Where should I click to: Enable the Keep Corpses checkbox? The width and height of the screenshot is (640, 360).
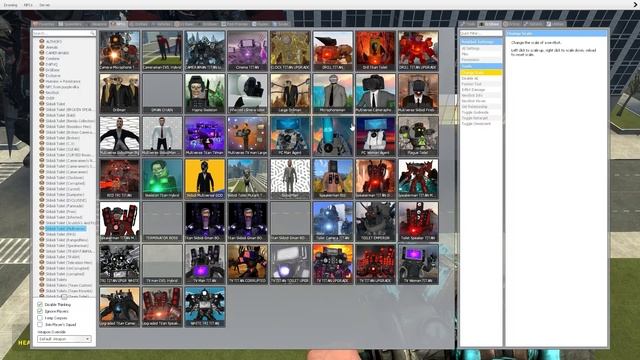[40, 318]
